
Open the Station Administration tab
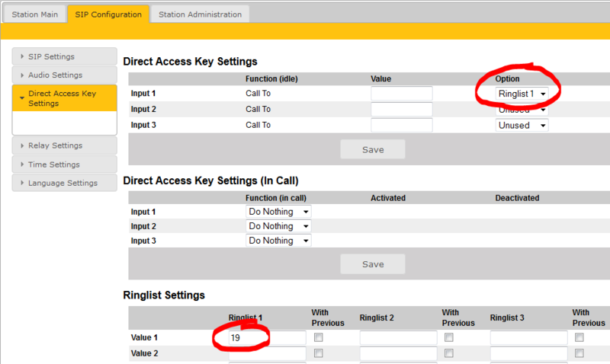[200, 14]
